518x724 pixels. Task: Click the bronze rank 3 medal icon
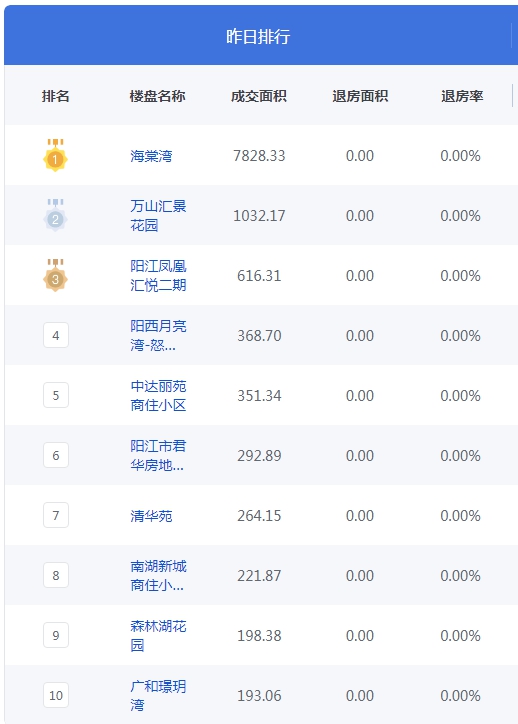click(x=55, y=275)
